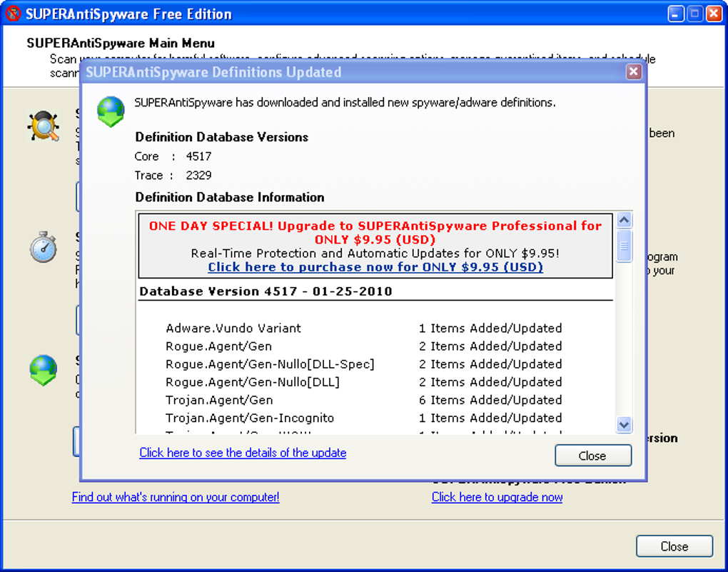Click the Trace version value 2329
Image resolution: width=728 pixels, height=572 pixels.
tap(198, 175)
